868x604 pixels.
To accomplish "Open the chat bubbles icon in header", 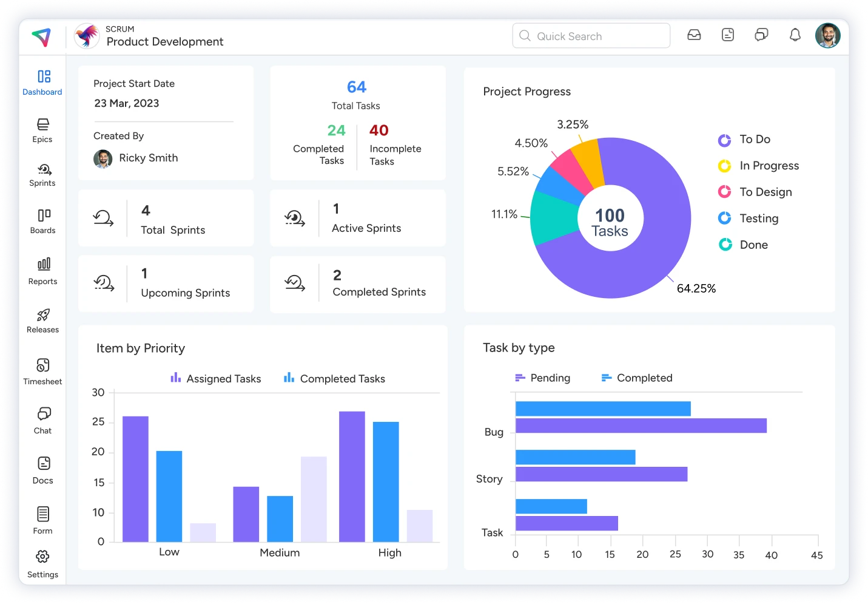I will (761, 35).
